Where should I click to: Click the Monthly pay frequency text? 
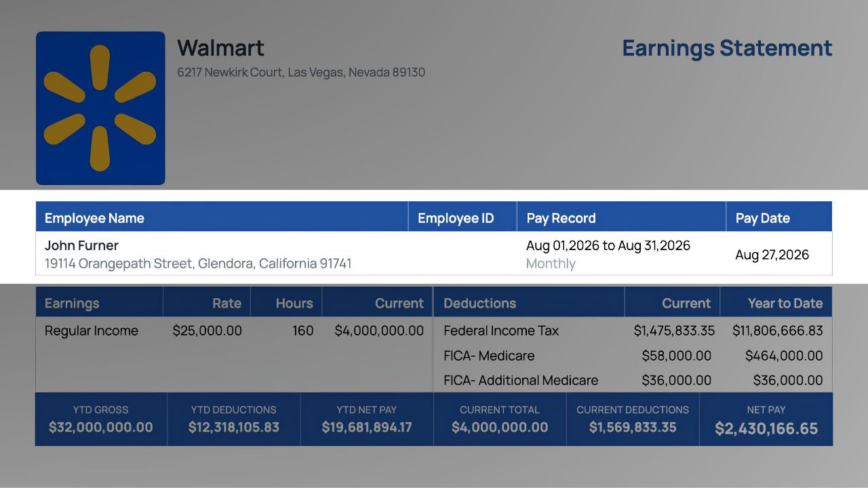(x=551, y=264)
